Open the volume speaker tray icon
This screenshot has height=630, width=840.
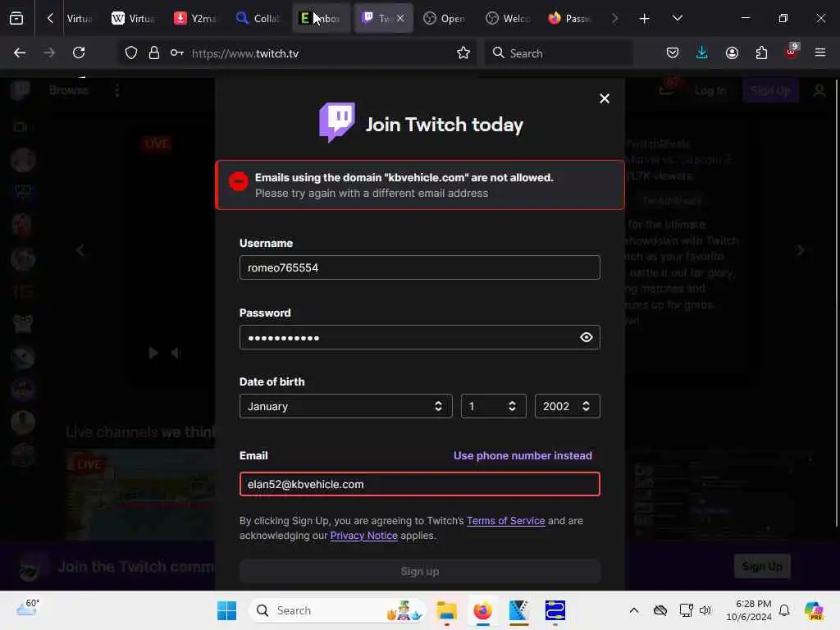[x=705, y=610]
